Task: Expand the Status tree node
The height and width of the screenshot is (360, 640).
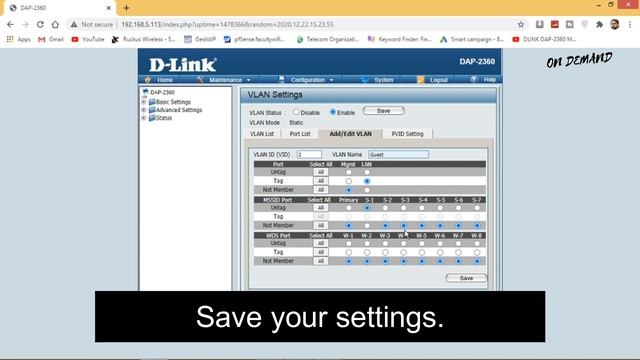Action: (x=144, y=118)
